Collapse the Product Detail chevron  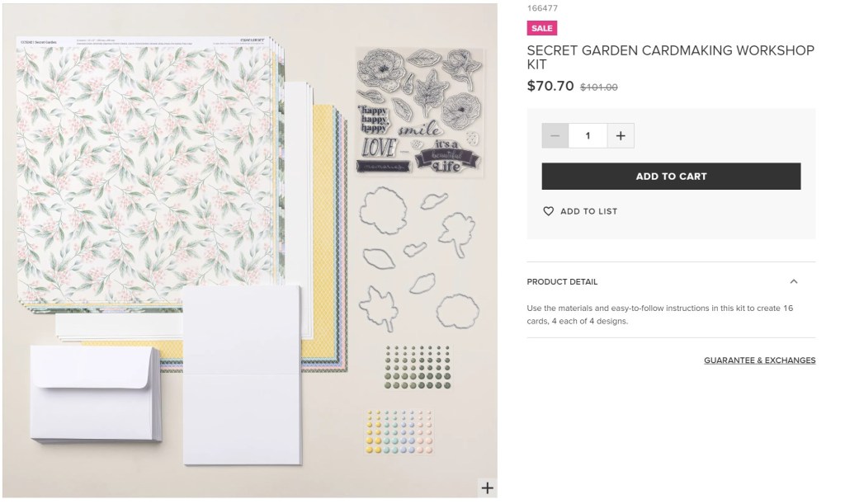click(794, 282)
